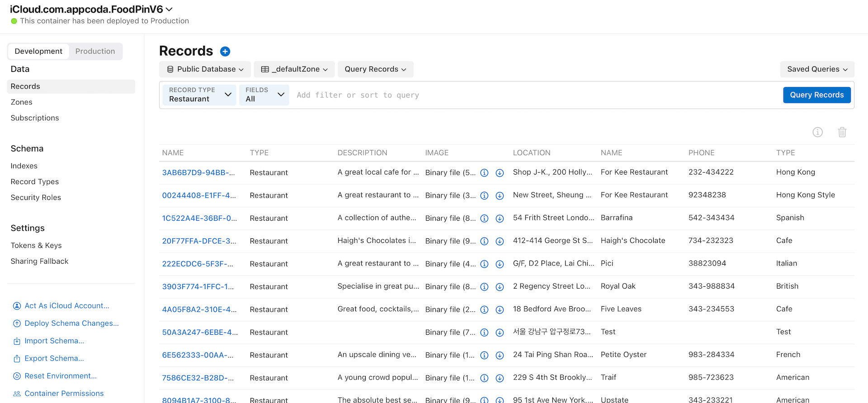Screen dimensions: 868x403
Task: Show image info for the Barrafina row
Action: click(x=484, y=218)
